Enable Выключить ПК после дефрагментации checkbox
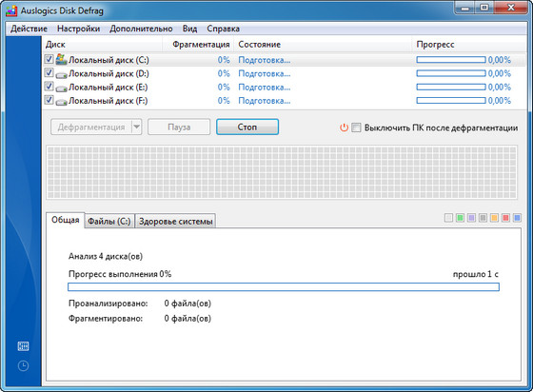The height and width of the screenshot is (392, 533). pyautogui.click(x=356, y=127)
